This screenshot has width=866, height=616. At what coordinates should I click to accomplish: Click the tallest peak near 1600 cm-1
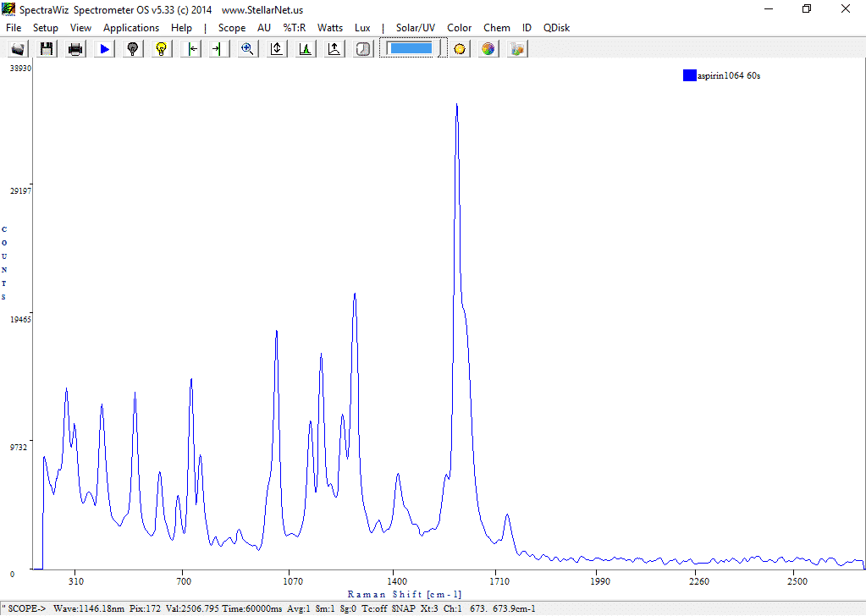pyautogui.click(x=457, y=104)
